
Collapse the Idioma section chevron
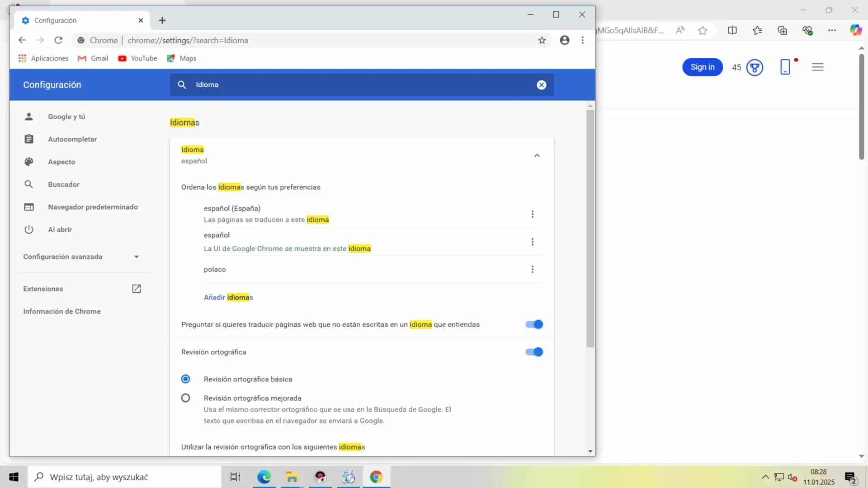click(537, 155)
